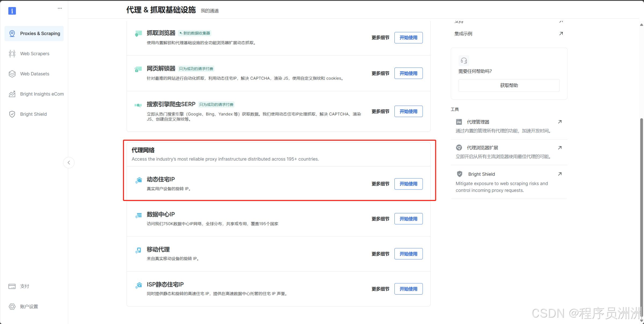Click the 网页解锁器 只为成功的请求付费 badge
The height and width of the screenshot is (324, 644).
point(196,69)
